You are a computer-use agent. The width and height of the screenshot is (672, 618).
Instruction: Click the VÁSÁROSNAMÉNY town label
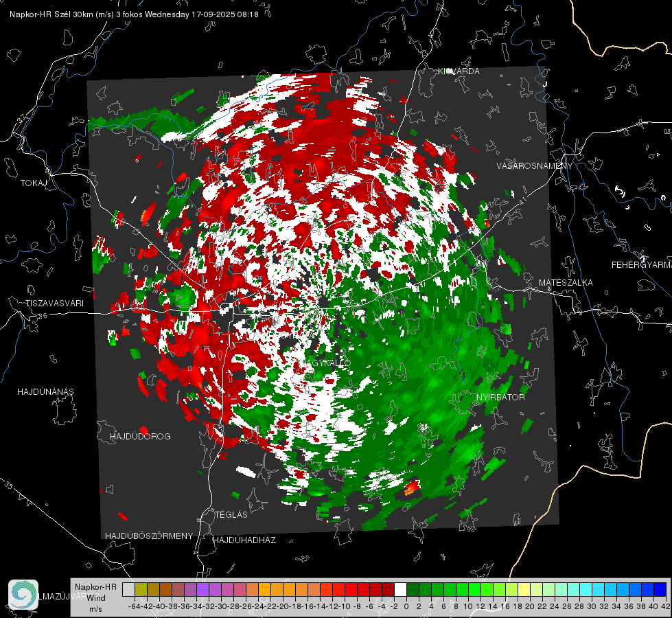tap(535, 166)
